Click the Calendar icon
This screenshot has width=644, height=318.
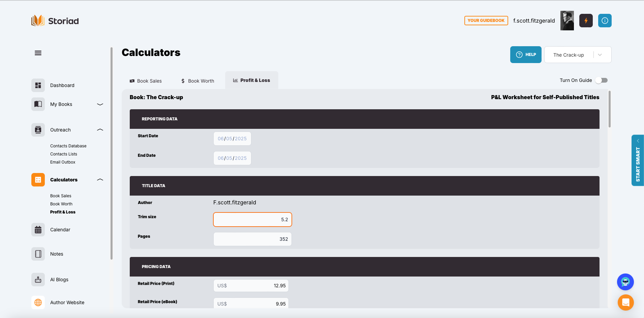click(x=38, y=230)
